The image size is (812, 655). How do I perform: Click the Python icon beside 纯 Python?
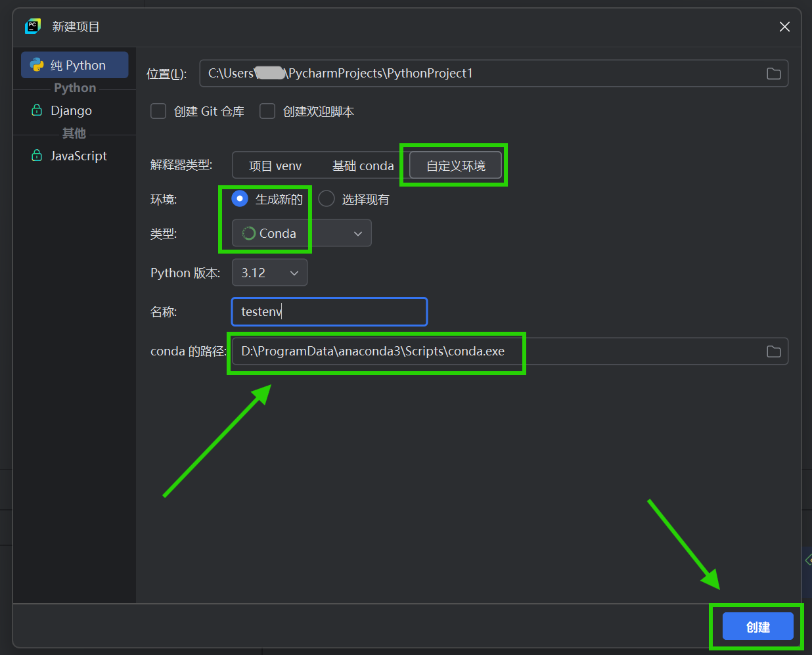click(x=37, y=65)
